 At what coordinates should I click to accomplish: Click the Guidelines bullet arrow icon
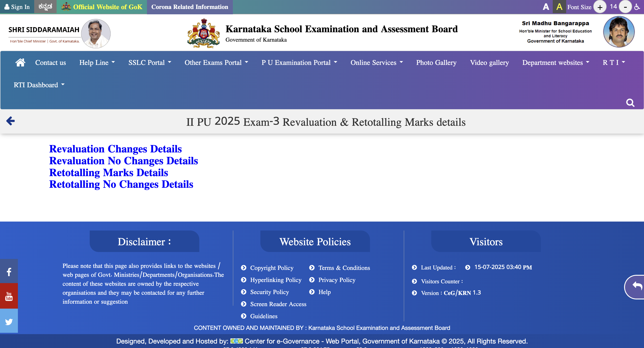[x=244, y=316]
